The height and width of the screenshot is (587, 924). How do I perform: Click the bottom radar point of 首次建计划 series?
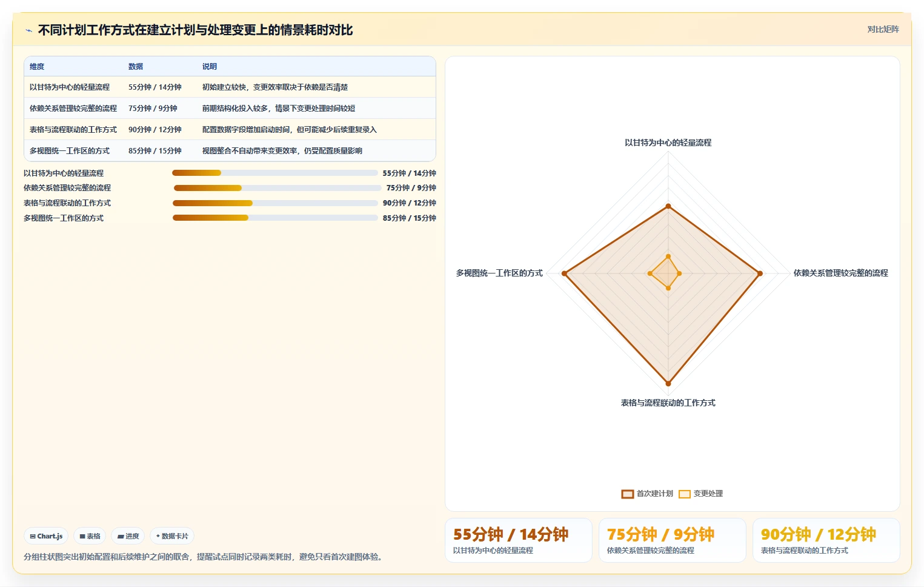click(668, 383)
